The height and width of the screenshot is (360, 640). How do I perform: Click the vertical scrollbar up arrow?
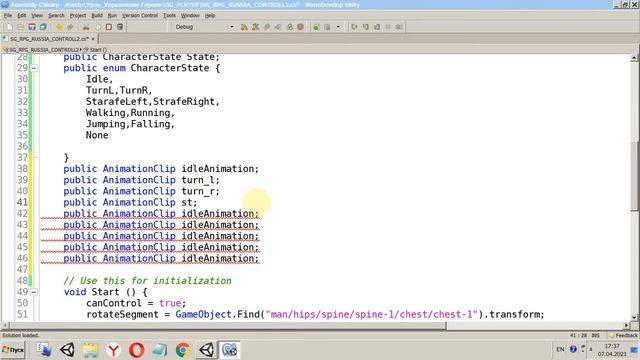[x=634, y=58]
